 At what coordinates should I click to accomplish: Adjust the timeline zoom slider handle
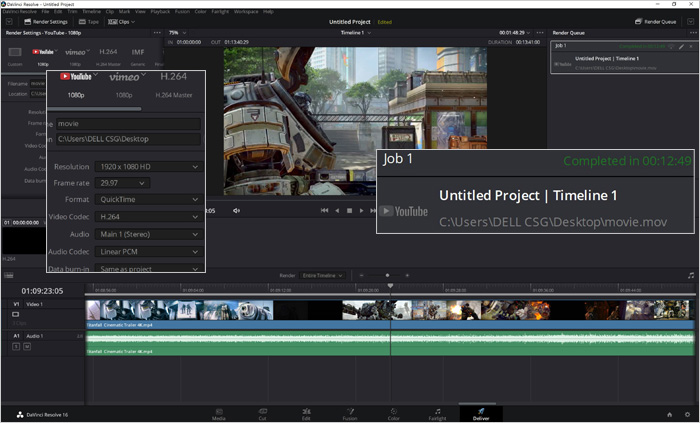click(387, 275)
